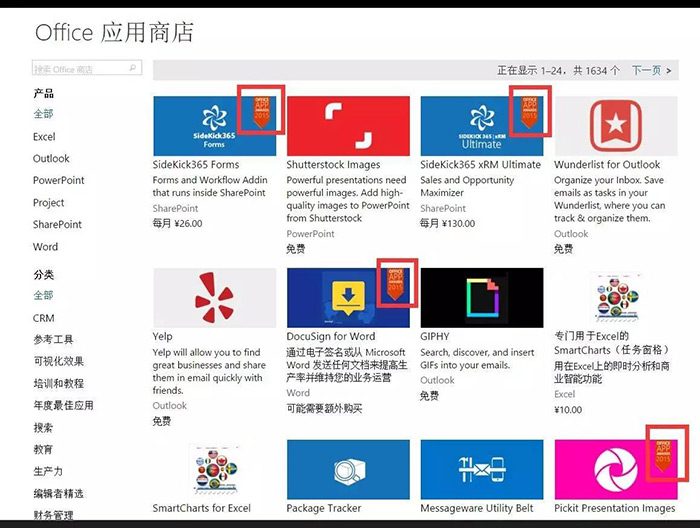Image resolution: width=700 pixels, height=528 pixels.
Task: Click the Yelp logo icon
Action: 214,298
